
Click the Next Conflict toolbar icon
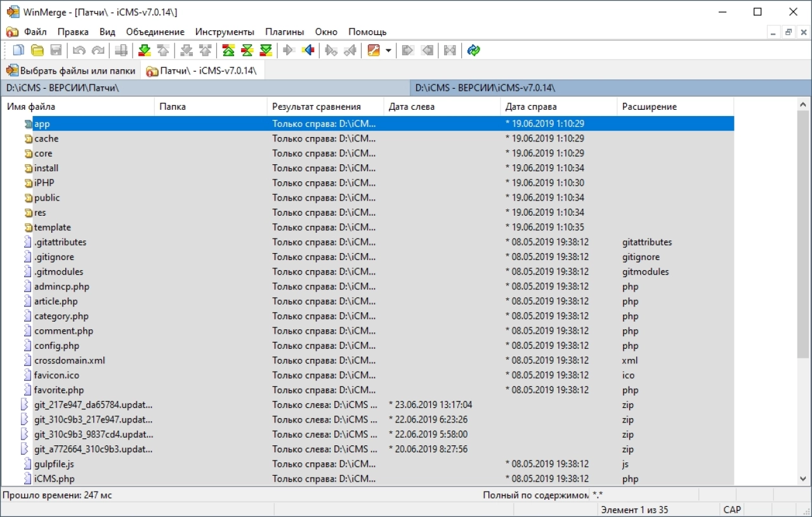pyautogui.click(x=187, y=50)
